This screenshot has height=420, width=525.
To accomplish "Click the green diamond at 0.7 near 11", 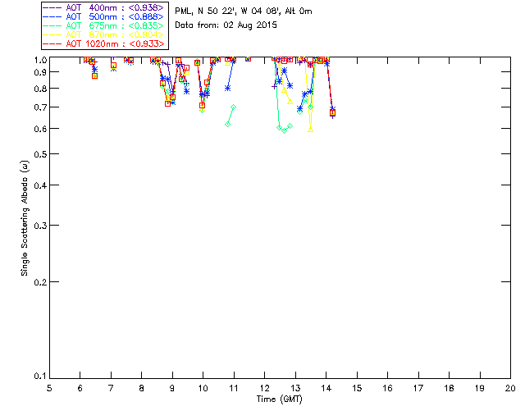I will pyautogui.click(x=233, y=107).
